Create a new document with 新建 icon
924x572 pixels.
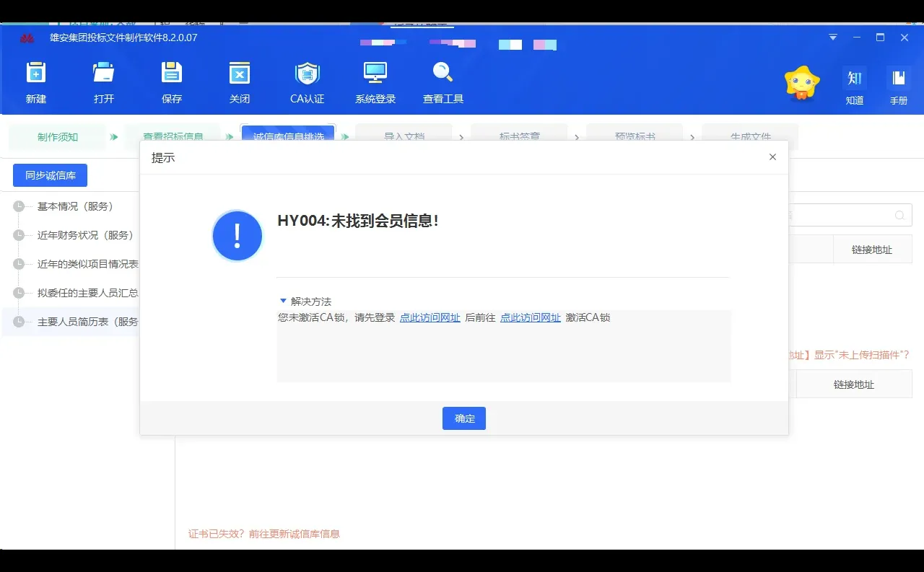[35, 82]
